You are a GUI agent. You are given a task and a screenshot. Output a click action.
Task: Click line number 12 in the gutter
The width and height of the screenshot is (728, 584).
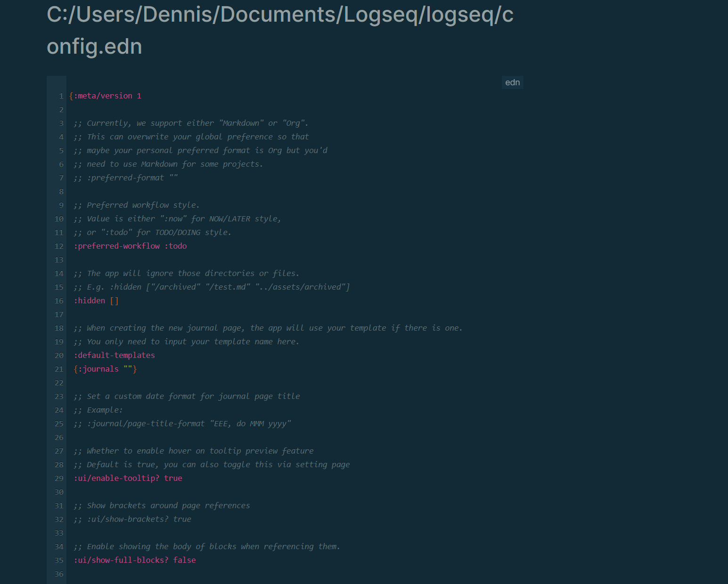(x=58, y=246)
